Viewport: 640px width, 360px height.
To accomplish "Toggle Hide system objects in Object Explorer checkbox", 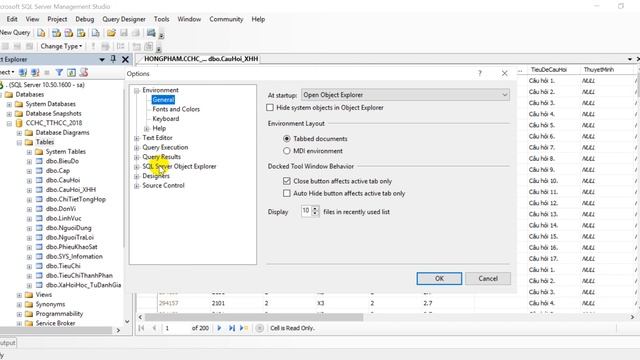I will click(270, 107).
